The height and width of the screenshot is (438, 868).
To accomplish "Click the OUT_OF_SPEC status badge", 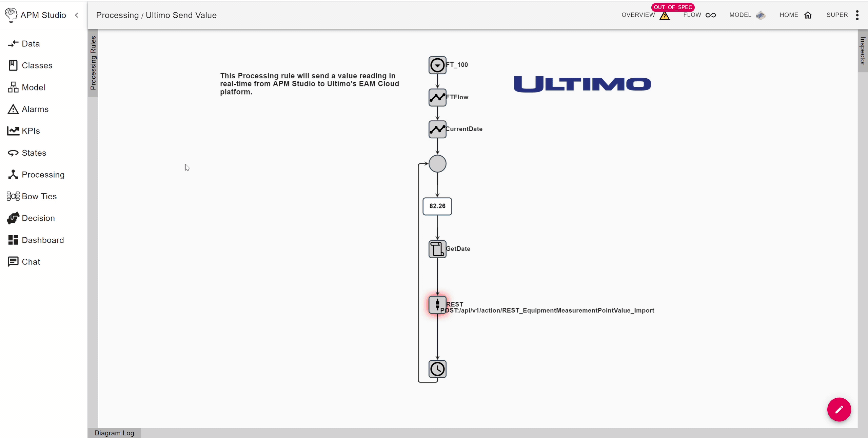I will point(673,7).
